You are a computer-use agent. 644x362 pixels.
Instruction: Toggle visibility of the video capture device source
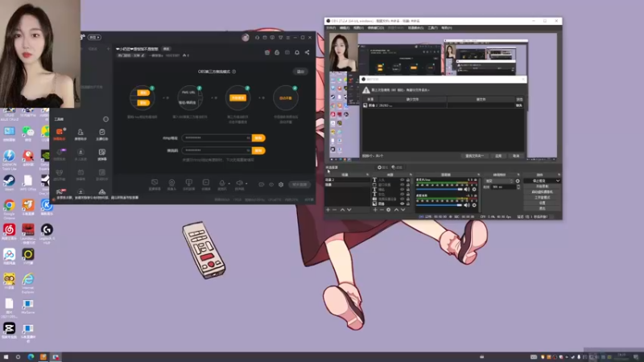click(402, 199)
